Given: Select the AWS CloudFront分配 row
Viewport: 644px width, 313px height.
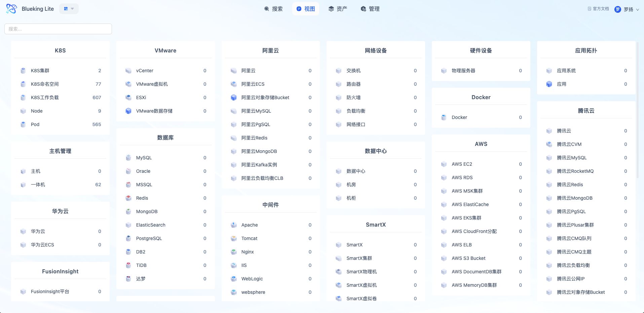Looking at the screenshot, I should pyautogui.click(x=481, y=231).
